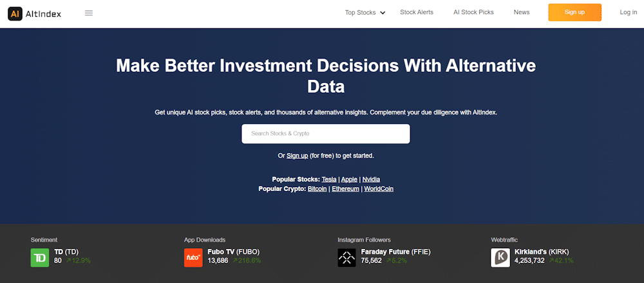
Task: Click the AltIndex AI logo icon
Action: (15, 14)
